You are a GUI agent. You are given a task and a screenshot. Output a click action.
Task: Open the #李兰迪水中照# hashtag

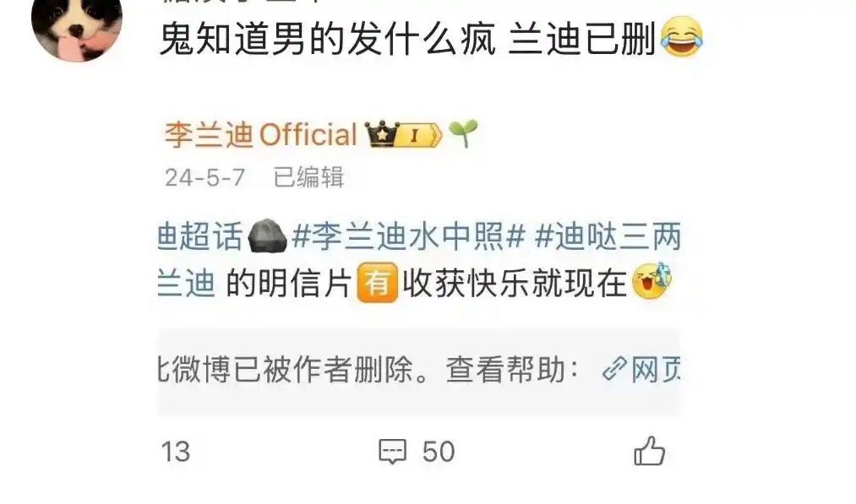(408, 237)
